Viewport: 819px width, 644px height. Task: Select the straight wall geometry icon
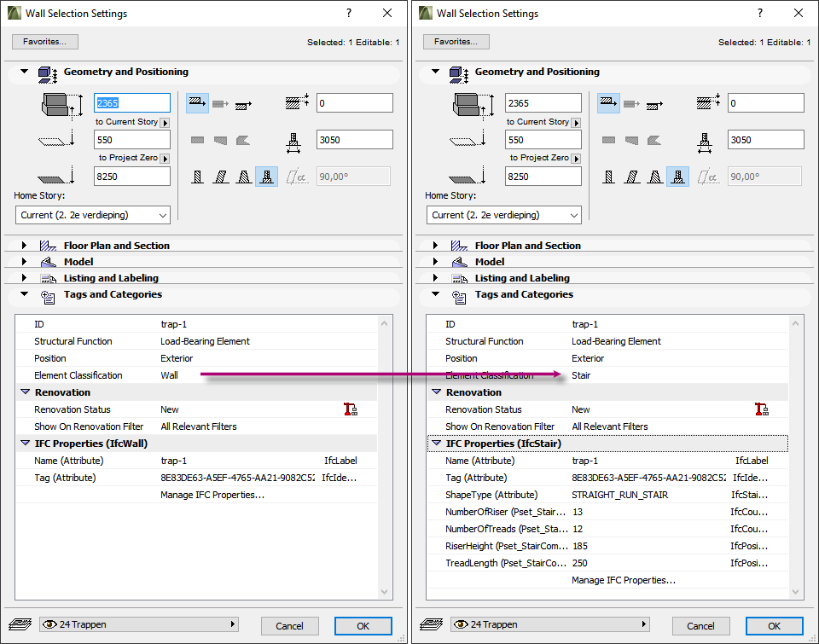pos(197,177)
